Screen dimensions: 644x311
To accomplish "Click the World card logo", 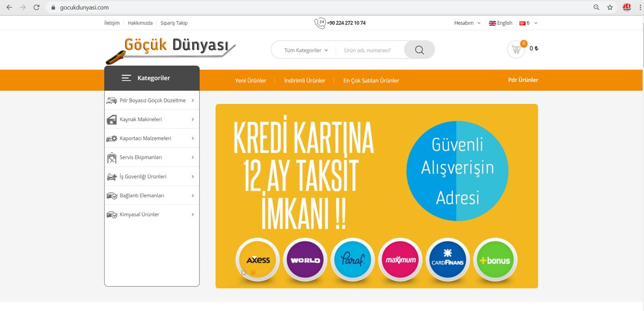I will click(305, 260).
